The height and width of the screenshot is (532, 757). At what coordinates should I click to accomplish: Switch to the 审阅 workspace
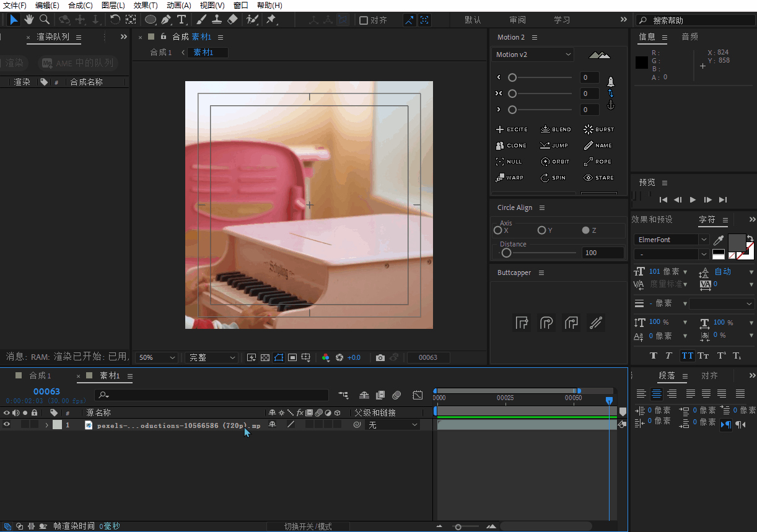pyautogui.click(x=517, y=20)
